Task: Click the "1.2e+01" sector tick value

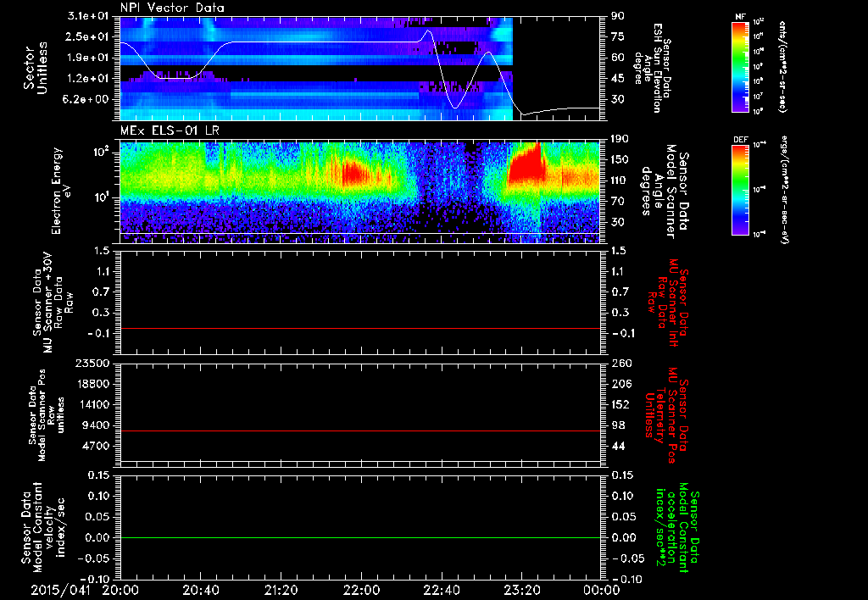Action: (88, 79)
